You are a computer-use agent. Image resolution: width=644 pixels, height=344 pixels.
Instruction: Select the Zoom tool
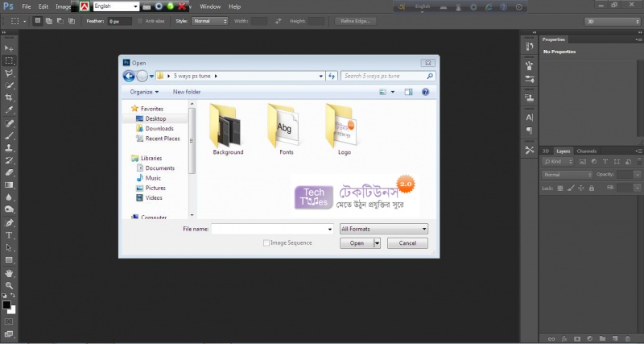coord(9,286)
